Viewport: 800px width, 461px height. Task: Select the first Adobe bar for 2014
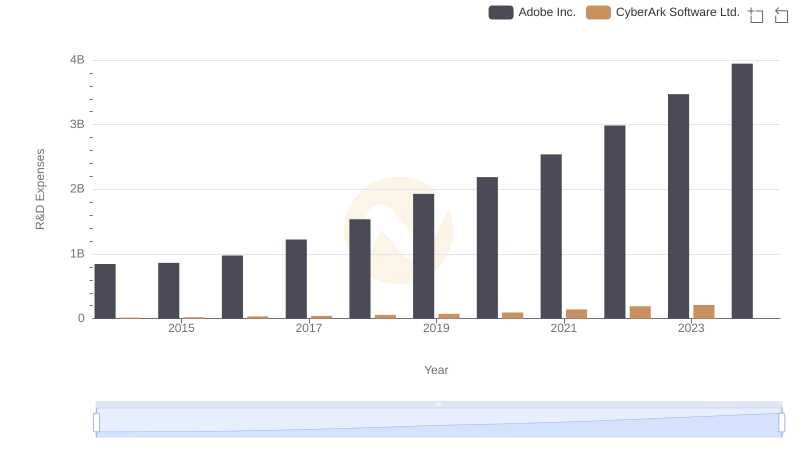105,291
